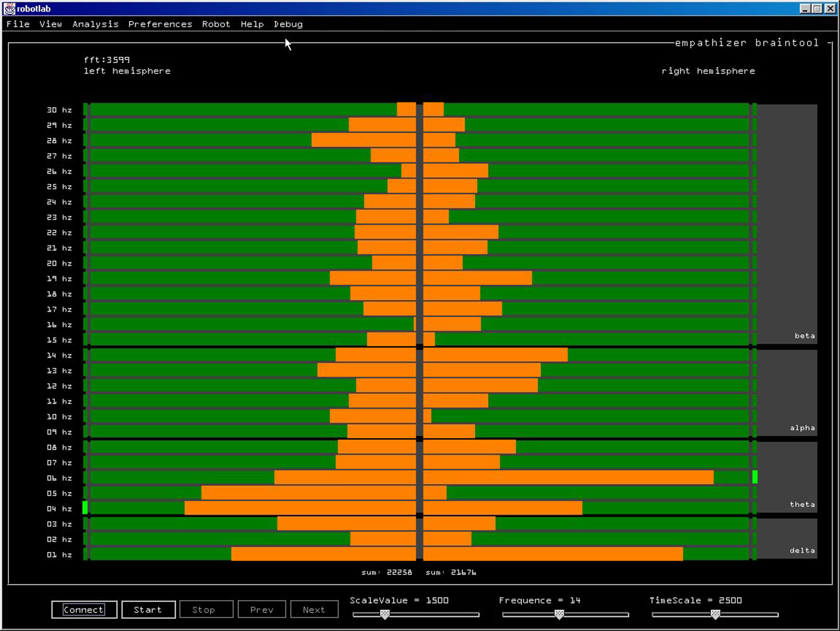Click the Stop button
This screenshot has width=840, height=631.
[x=206, y=610]
